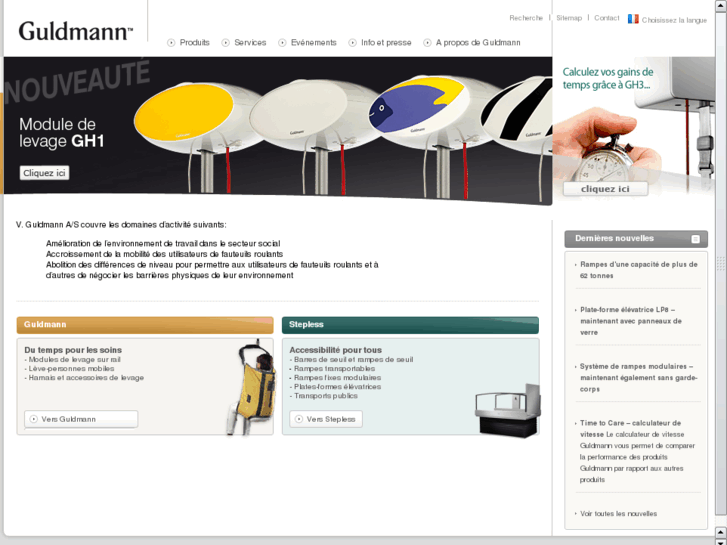Viewport: 727px width, 545px height.
Task: Click the French flag icon
Action: [633, 19]
